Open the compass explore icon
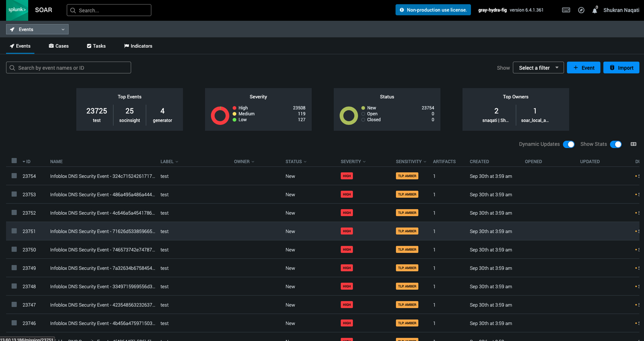The image size is (644, 341). 581,10
